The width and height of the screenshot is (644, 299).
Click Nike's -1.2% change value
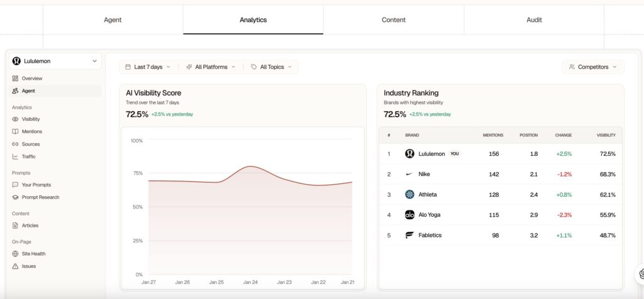pyautogui.click(x=564, y=175)
